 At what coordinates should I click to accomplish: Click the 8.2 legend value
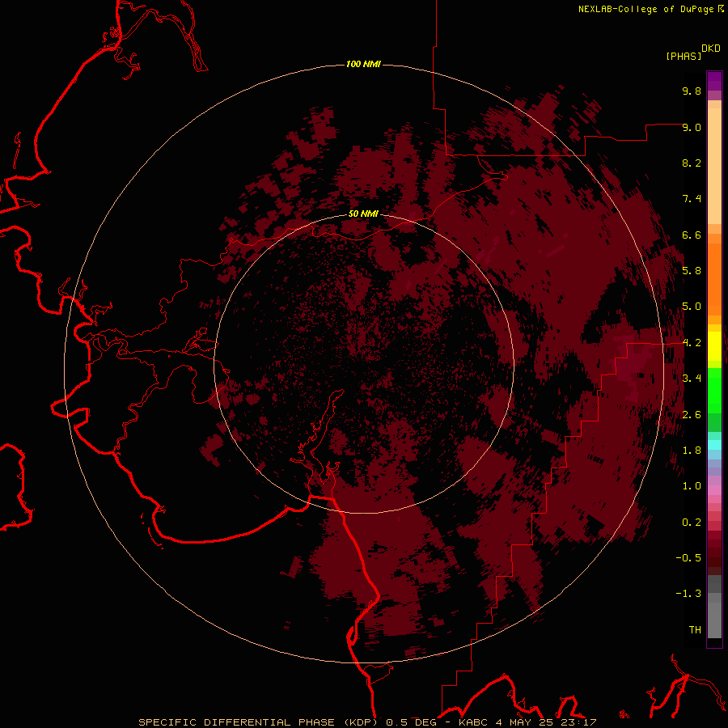[x=692, y=163]
